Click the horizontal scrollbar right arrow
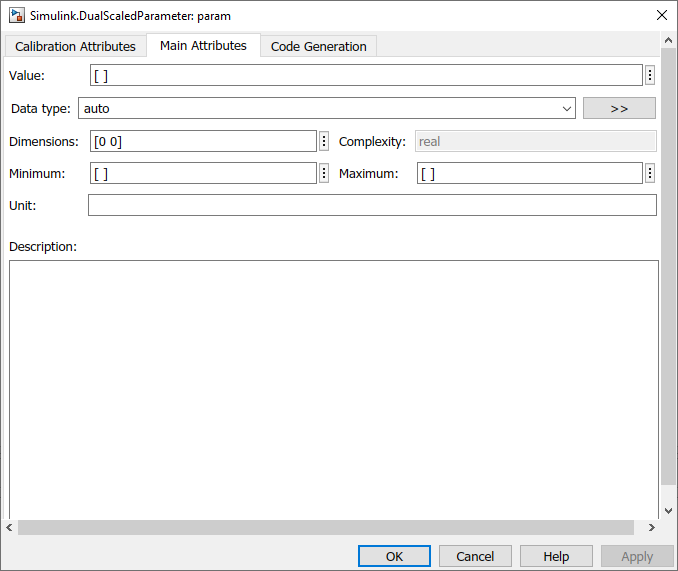This screenshot has height=571, width=678. (x=652, y=527)
